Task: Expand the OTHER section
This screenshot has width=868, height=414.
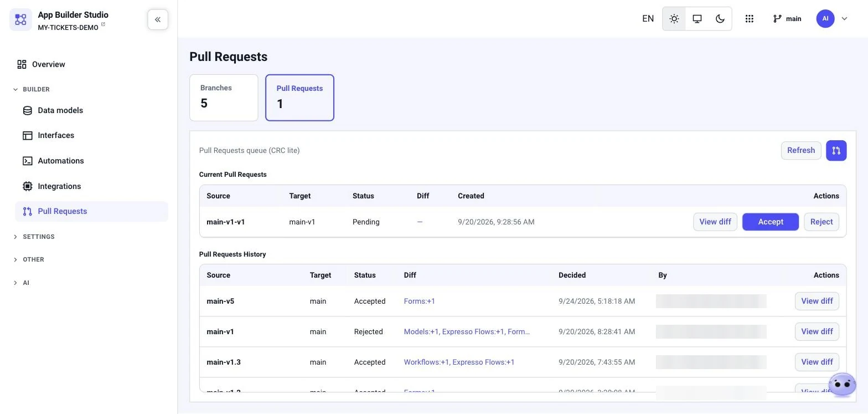Action: (28, 259)
